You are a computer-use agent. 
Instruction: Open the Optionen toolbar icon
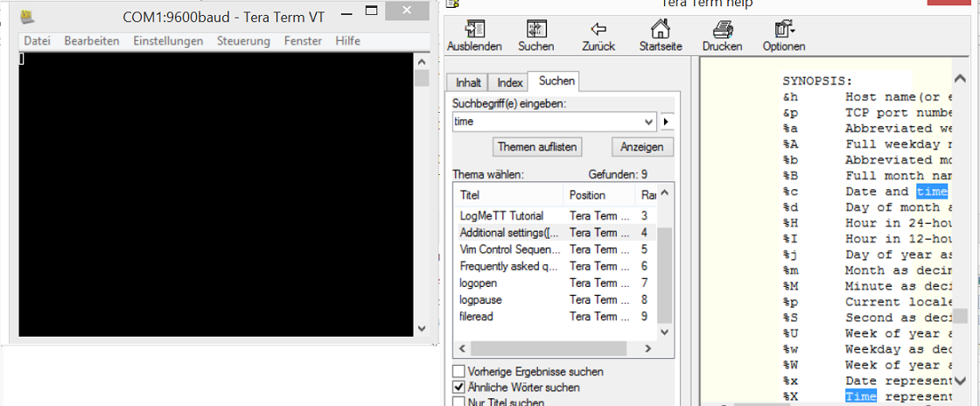[784, 30]
